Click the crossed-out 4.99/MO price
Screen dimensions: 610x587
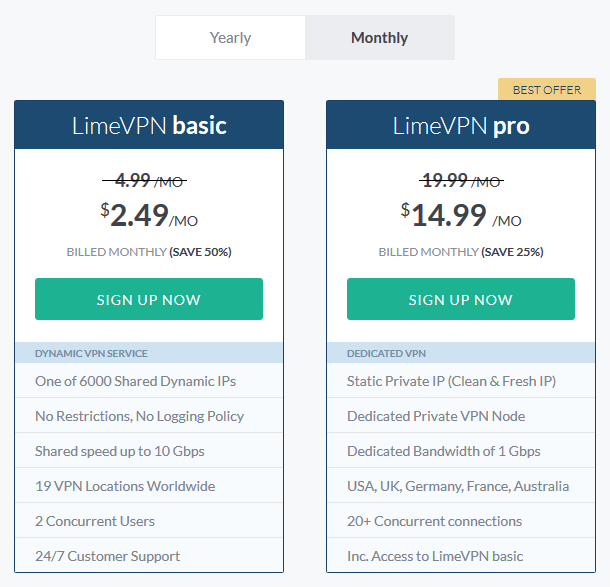pyautogui.click(x=144, y=180)
